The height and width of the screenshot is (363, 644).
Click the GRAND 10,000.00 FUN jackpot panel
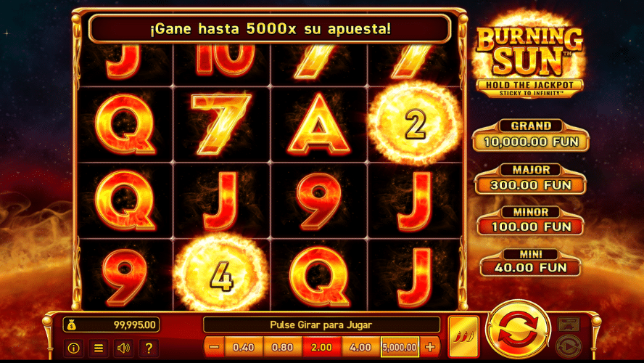point(531,136)
